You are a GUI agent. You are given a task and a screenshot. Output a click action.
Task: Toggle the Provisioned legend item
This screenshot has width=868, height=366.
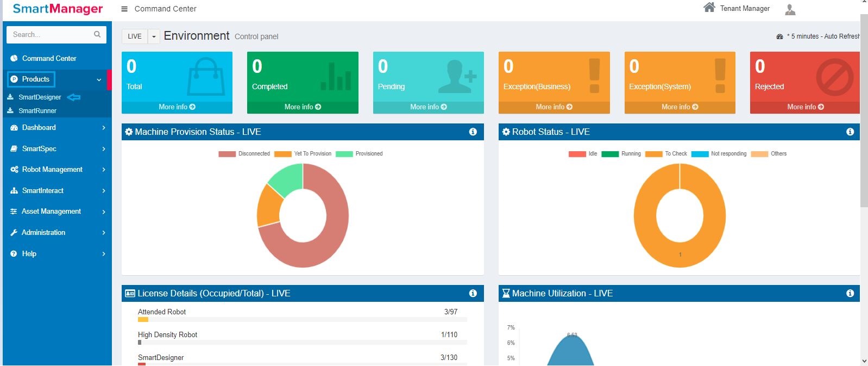click(360, 154)
